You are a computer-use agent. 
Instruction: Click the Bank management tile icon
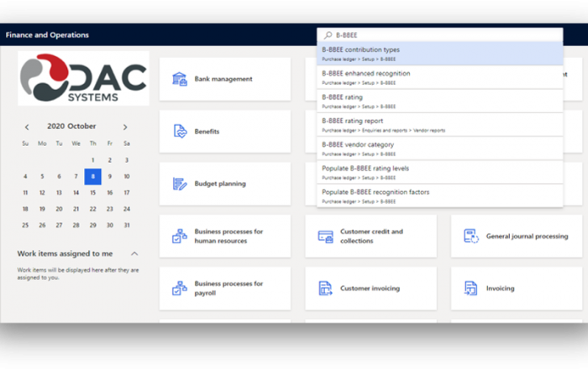[x=179, y=80]
